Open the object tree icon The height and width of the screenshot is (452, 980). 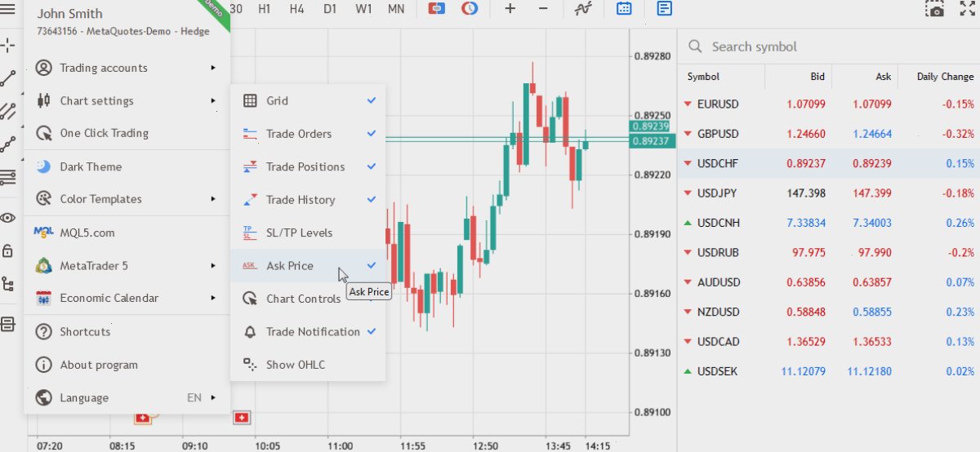8,284
